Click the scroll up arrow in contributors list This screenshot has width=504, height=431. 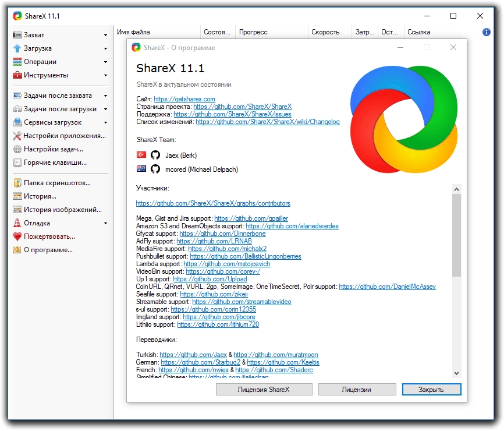pos(456,189)
